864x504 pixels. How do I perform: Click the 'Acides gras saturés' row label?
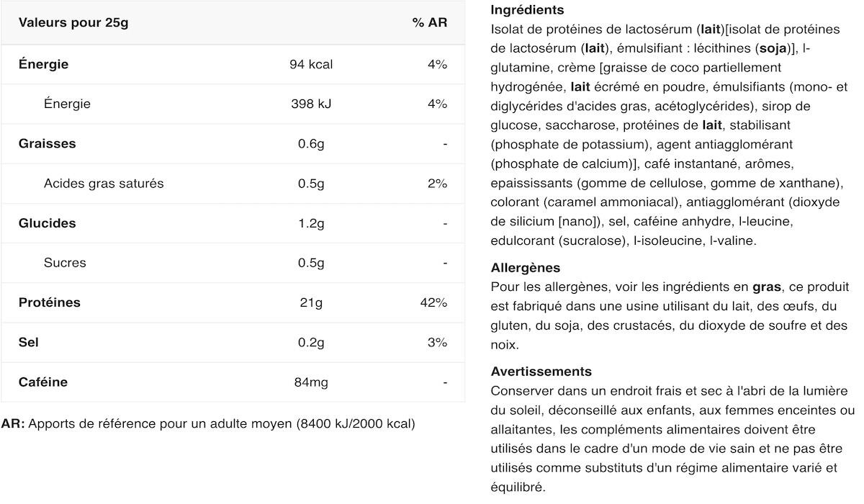click(104, 184)
